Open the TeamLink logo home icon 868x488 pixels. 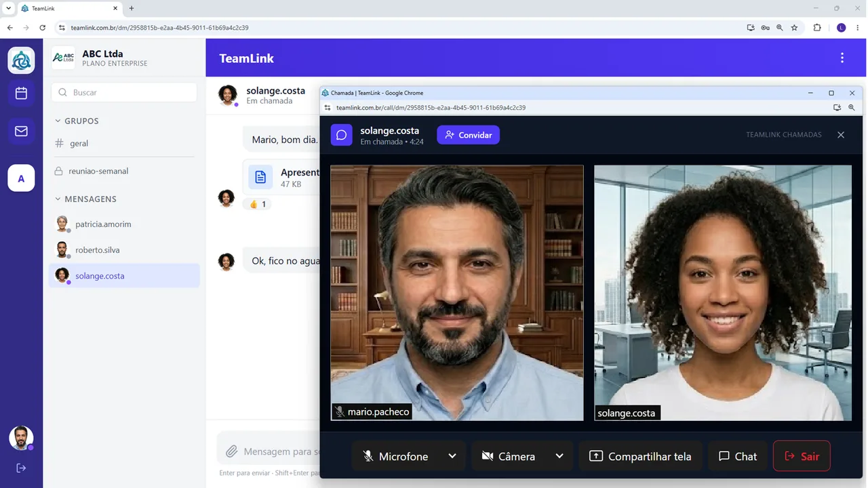click(x=21, y=60)
